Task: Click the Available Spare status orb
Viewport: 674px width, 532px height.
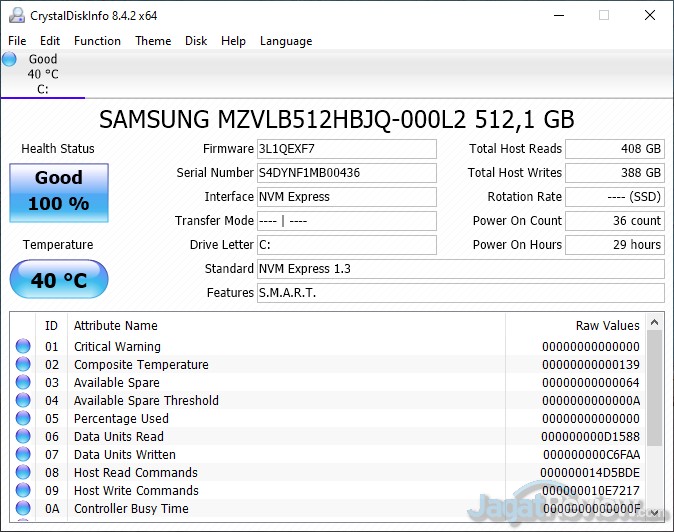Action: (23, 383)
